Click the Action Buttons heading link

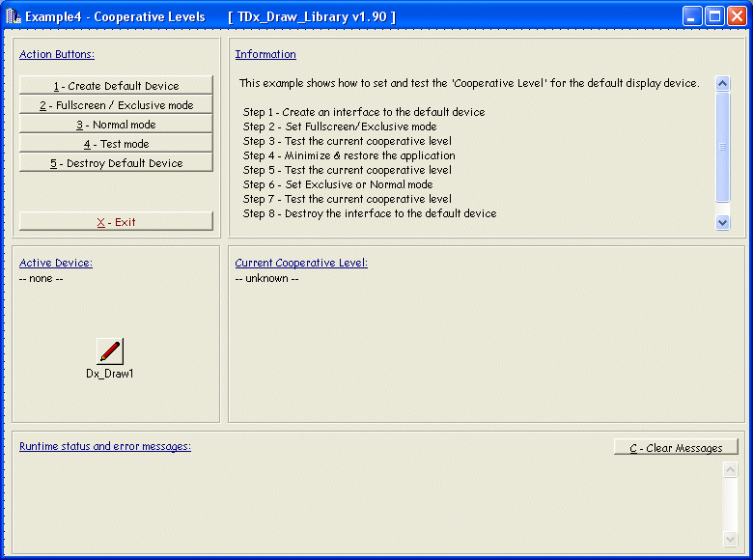(57, 54)
